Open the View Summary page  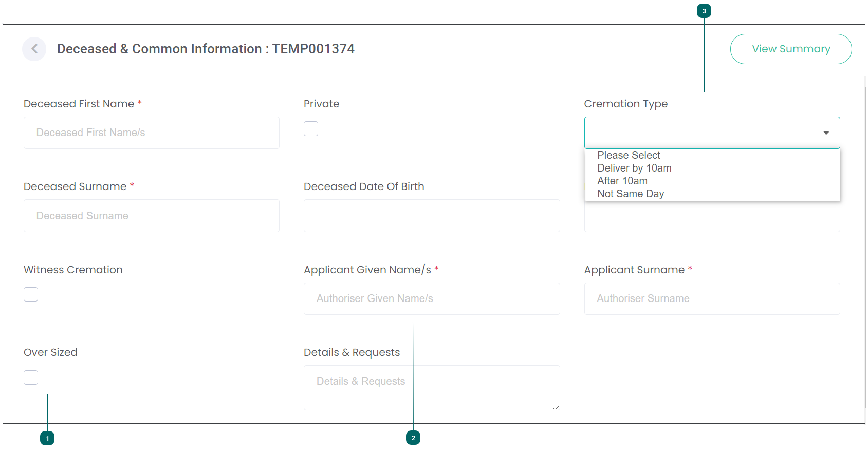click(x=791, y=49)
